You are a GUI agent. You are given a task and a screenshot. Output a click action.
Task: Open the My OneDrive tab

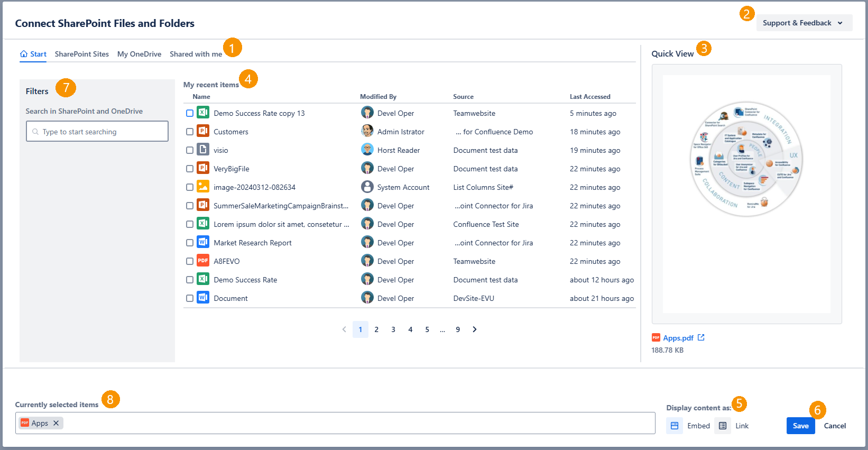[139, 54]
